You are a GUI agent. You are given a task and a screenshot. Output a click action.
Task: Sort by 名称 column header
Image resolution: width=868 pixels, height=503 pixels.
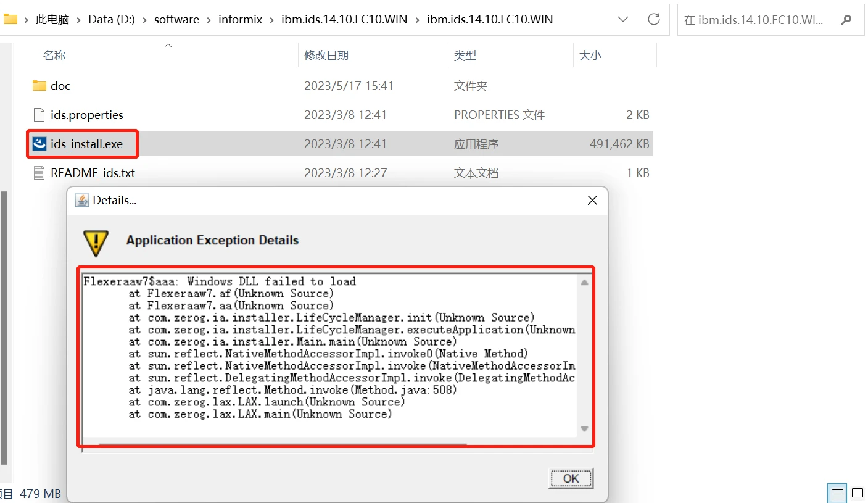(54, 56)
